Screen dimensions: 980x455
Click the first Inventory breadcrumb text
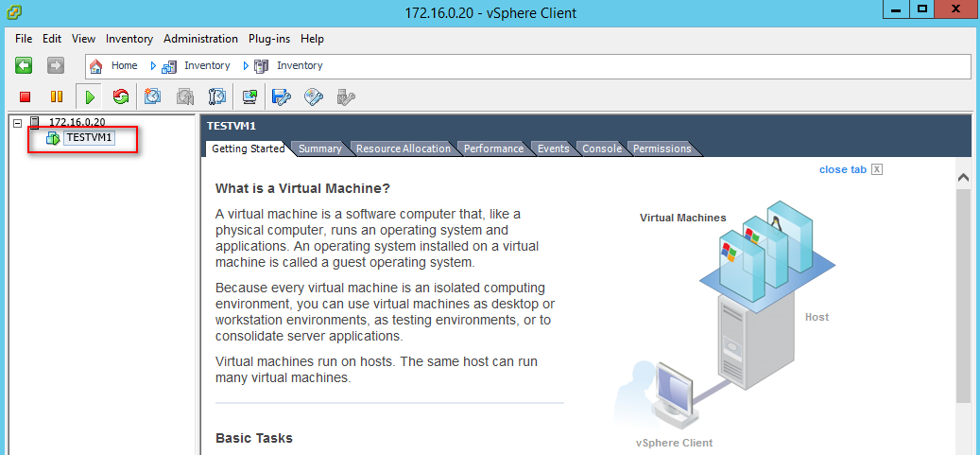207,65
